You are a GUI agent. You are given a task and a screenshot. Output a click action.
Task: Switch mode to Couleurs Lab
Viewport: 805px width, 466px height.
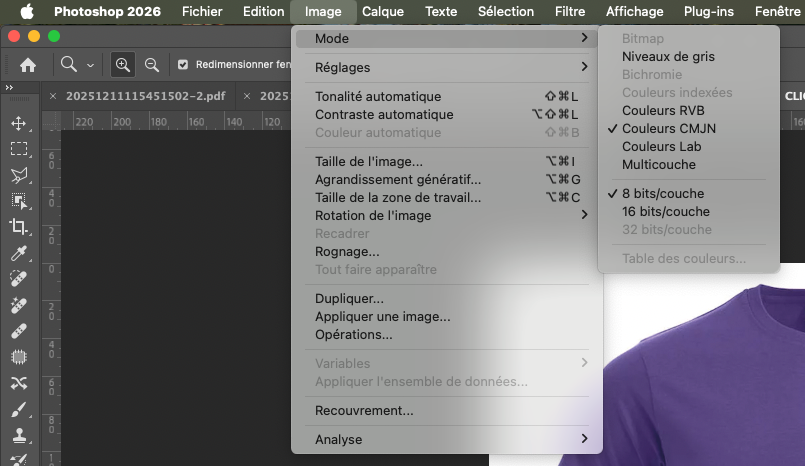tap(688, 146)
